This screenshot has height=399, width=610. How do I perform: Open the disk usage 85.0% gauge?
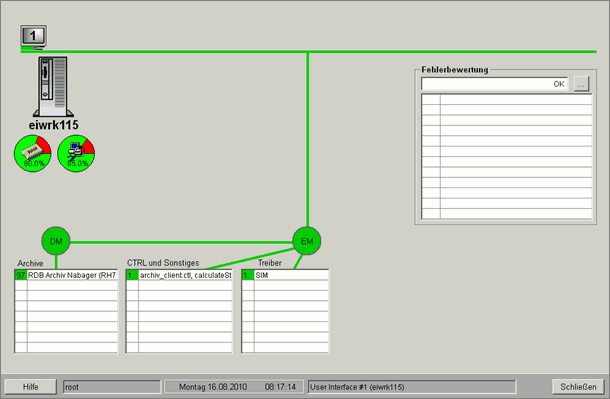pos(76,154)
